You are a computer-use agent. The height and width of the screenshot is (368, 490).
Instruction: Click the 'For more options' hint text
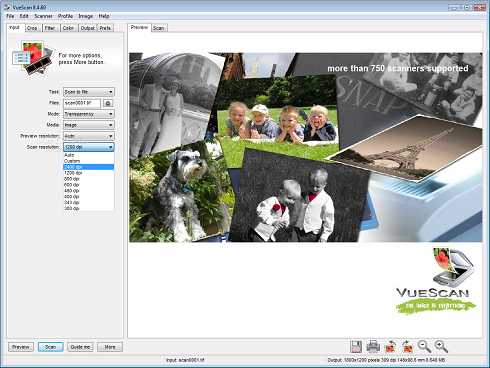(x=81, y=59)
